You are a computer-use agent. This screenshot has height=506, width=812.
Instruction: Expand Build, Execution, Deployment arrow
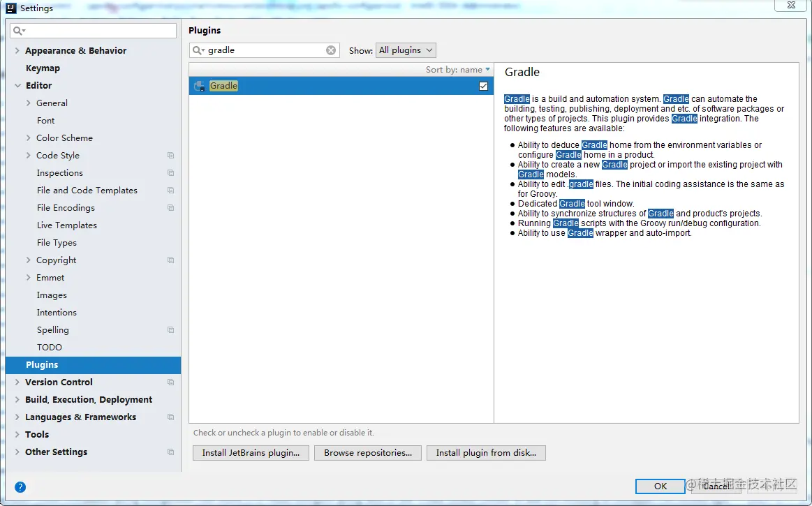tap(17, 400)
